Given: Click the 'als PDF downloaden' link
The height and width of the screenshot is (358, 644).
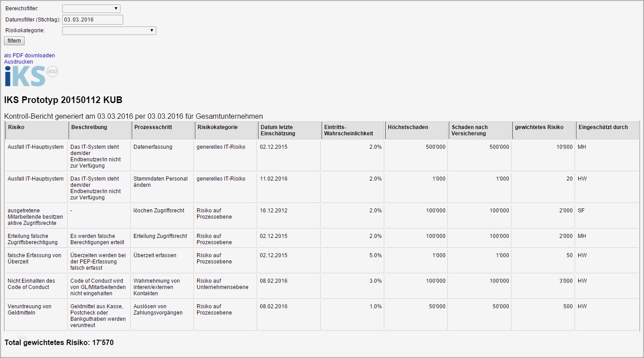Looking at the screenshot, I should click(x=30, y=56).
